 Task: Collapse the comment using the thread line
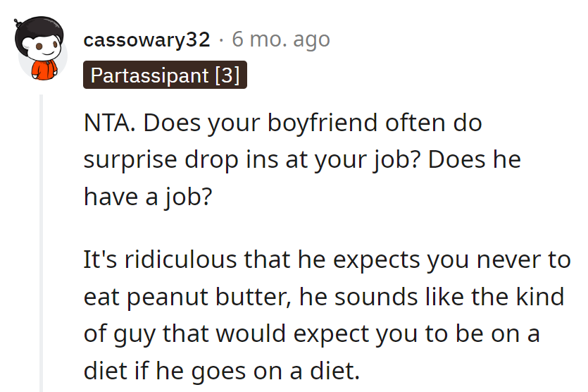tap(41, 240)
